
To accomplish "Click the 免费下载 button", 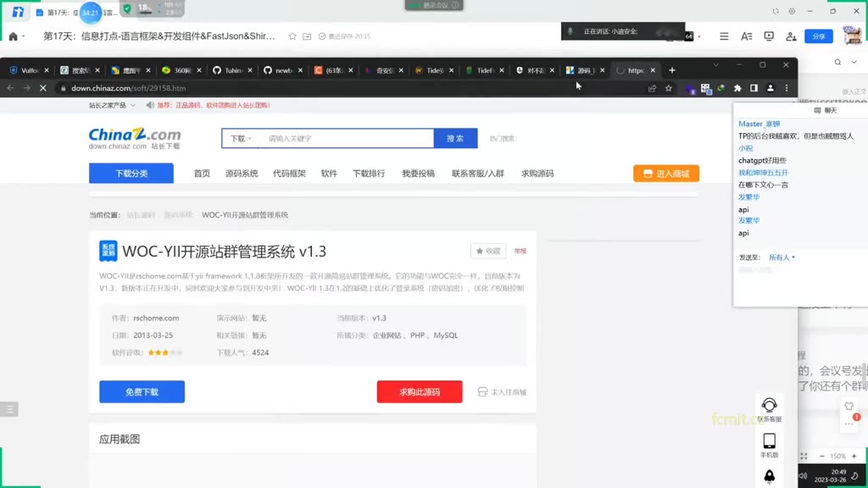I will click(142, 391).
